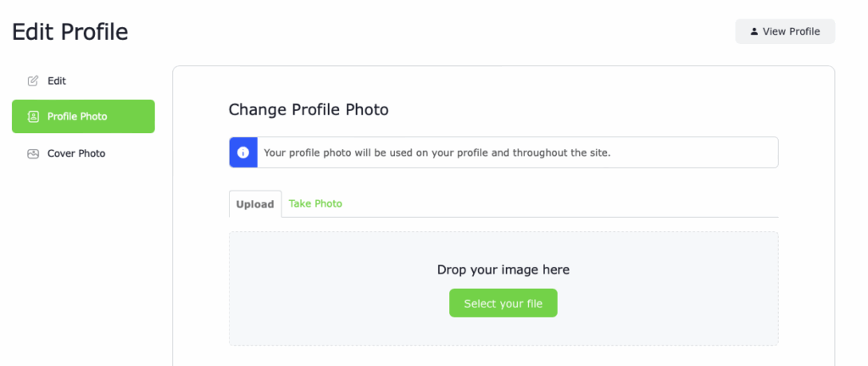The height and width of the screenshot is (366, 868).
Task: Click the Profile Photo portrait icon
Action: 33,117
